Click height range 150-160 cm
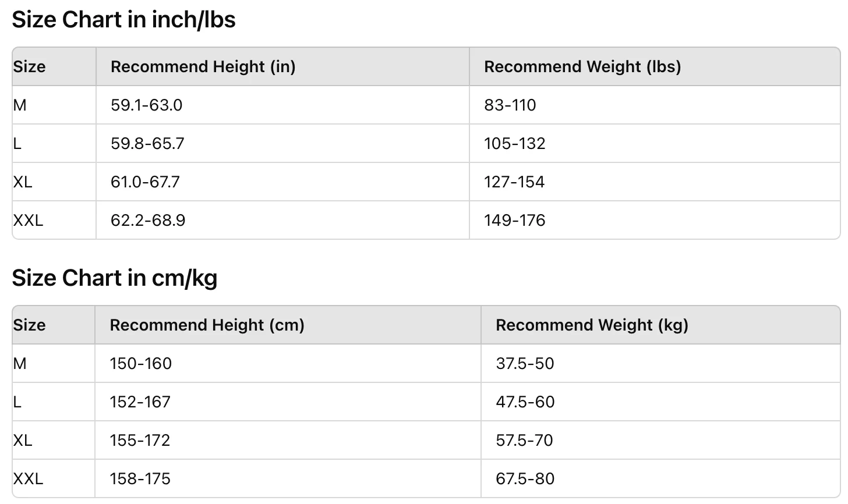The width and height of the screenshot is (848, 504). (140, 364)
